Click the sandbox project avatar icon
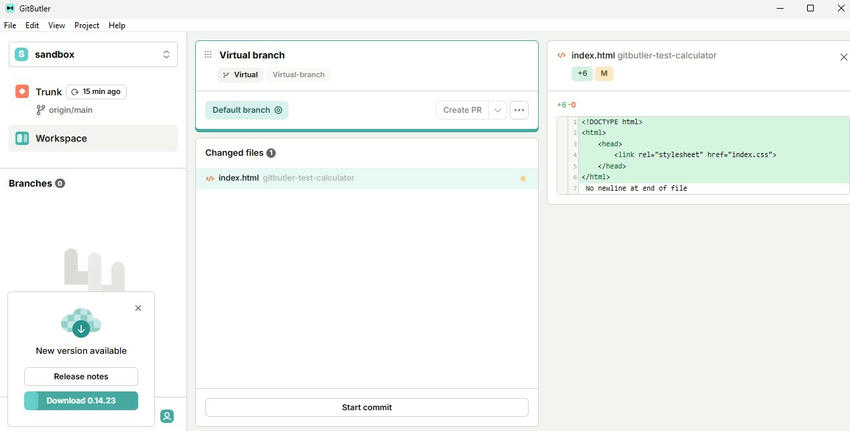This screenshot has height=431, width=850. [21, 54]
